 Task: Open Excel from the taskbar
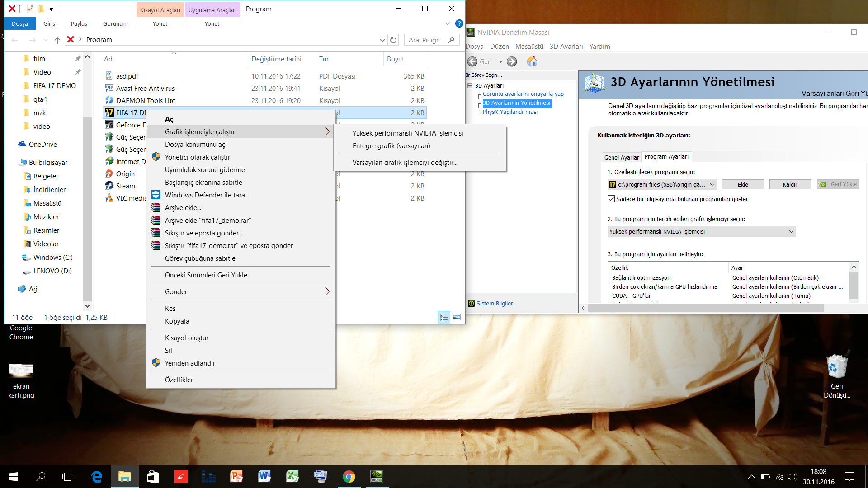click(292, 476)
